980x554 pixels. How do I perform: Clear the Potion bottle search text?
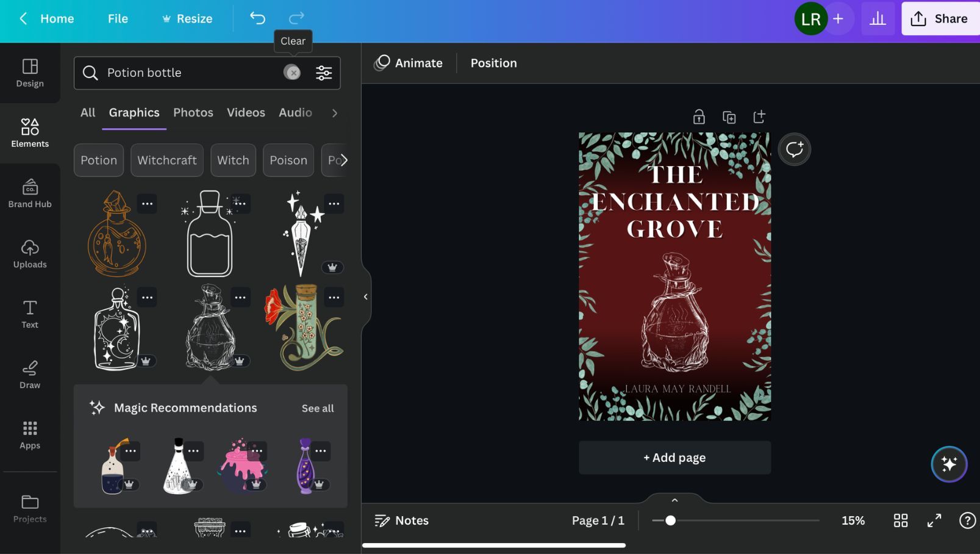(x=293, y=73)
